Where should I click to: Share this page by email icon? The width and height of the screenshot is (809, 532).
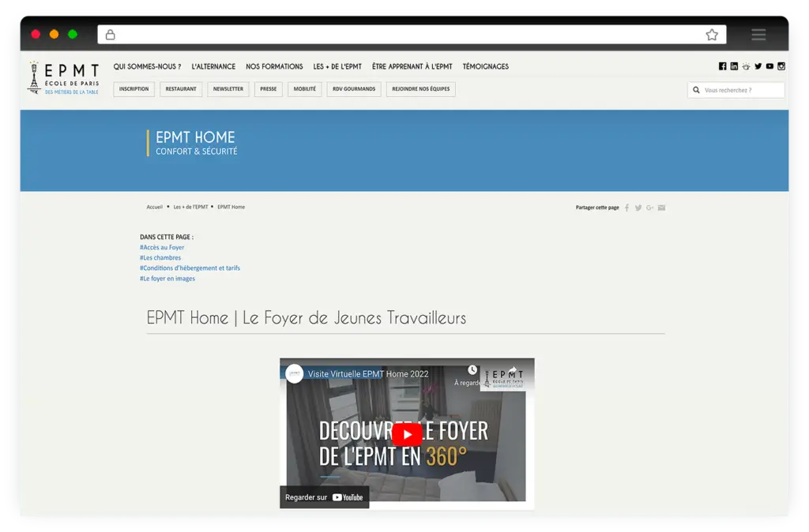coord(661,208)
